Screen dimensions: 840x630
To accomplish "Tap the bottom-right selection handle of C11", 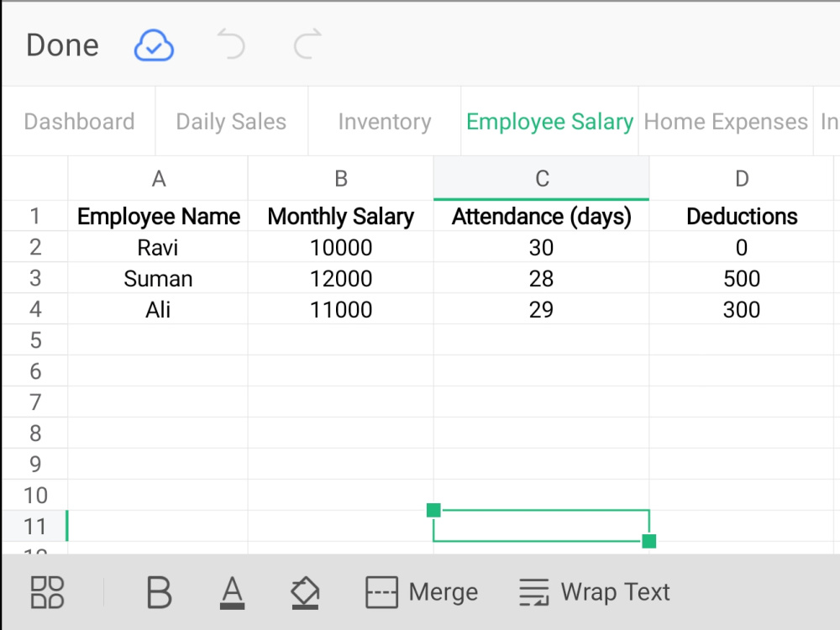I will point(649,541).
